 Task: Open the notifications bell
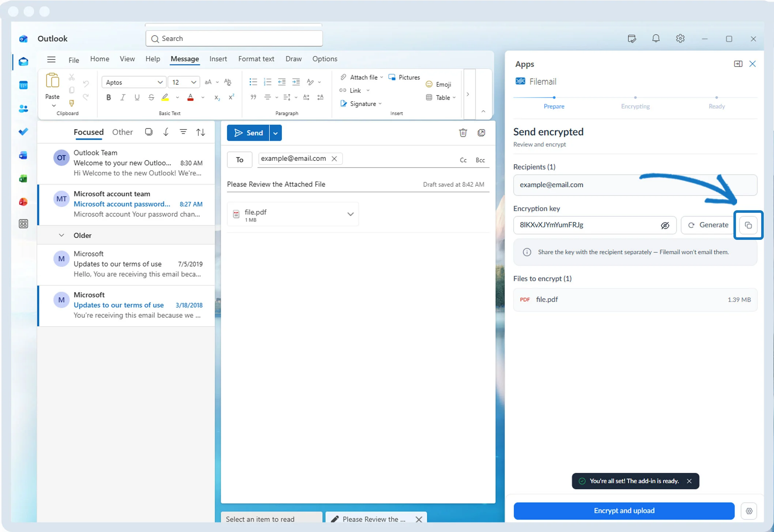[656, 38]
